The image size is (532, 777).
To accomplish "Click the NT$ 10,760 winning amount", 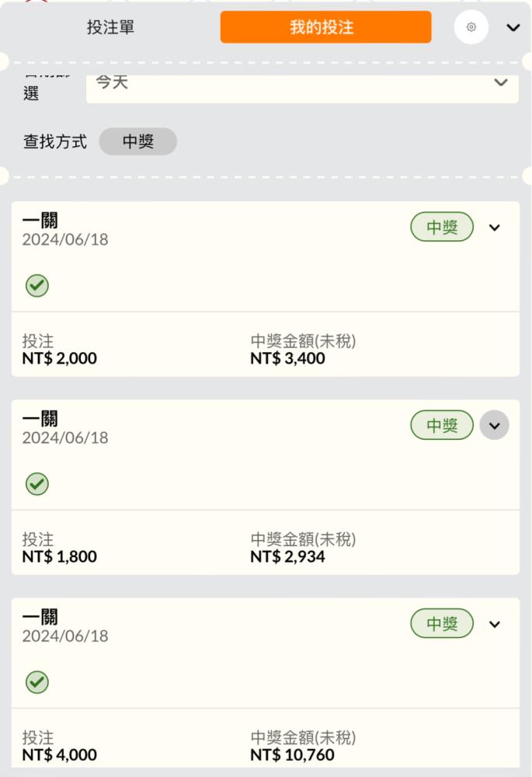I will [x=292, y=755].
